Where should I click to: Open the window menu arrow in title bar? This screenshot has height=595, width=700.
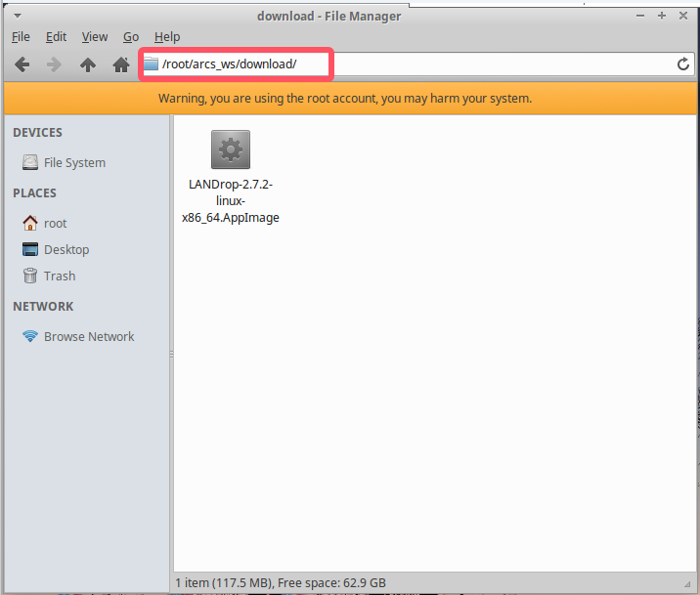pos(18,16)
